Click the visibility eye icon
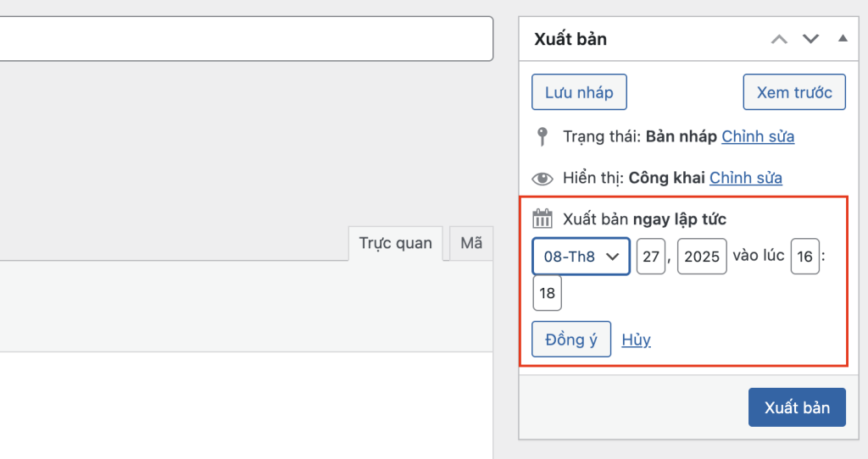Screen dimensions: 868x459 (542, 179)
